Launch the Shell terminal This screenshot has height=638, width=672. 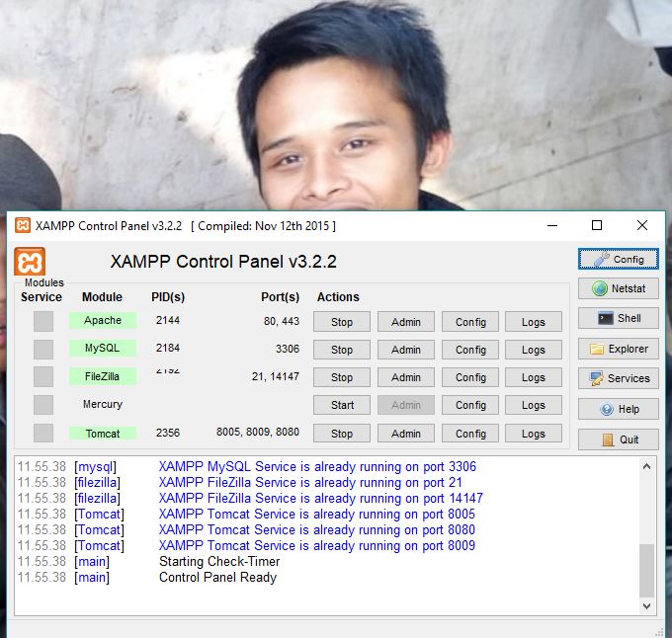pyautogui.click(x=618, y=318)
